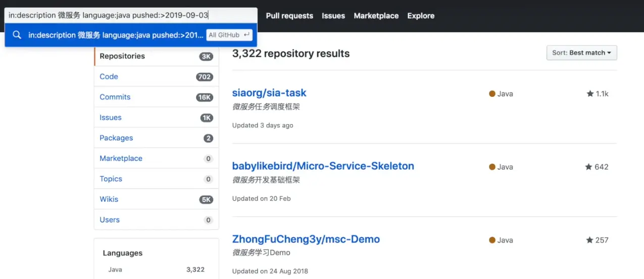Click the star icon for Micro-Service-Skeleton
Image resolution: width=644 pixels, height=279 pixels.
pyautogui.click(x=588, y=167)
